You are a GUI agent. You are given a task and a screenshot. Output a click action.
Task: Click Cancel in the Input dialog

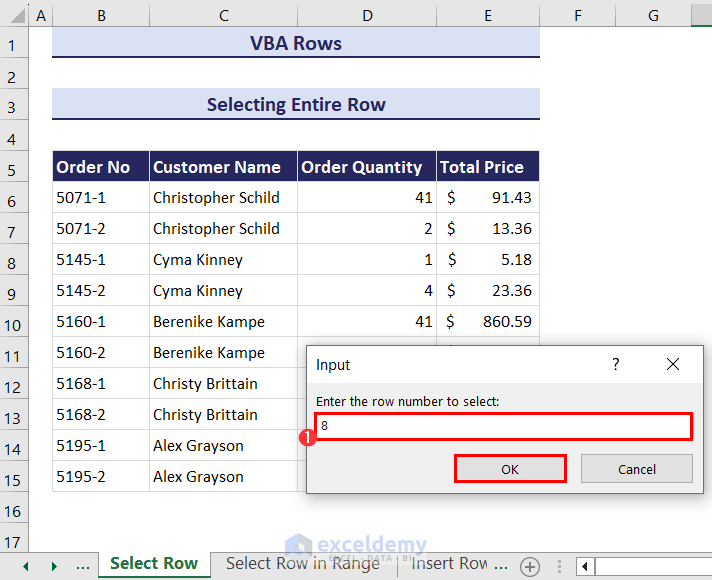click(637, 469)
